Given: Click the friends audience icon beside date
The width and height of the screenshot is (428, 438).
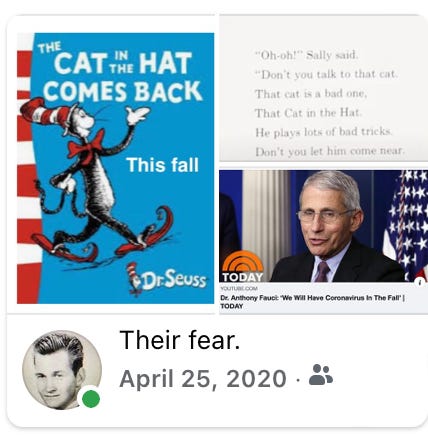Looking at the screenshot, I should click(x=321, y=375).
